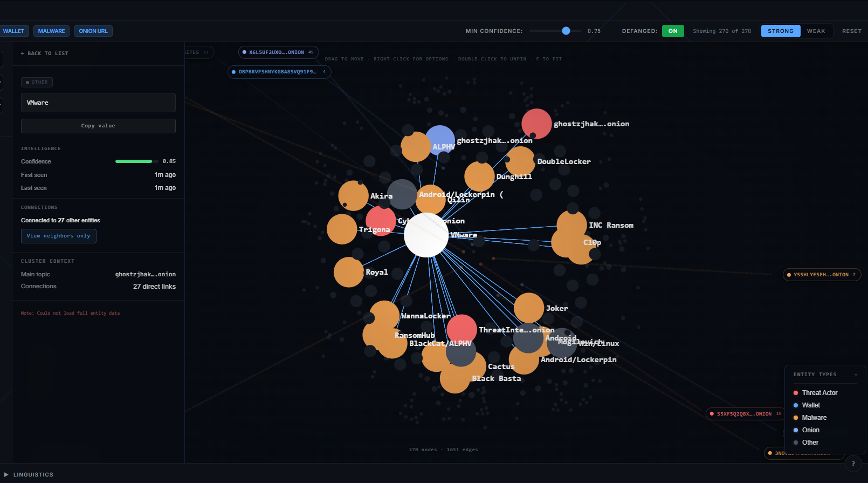This screenshot has height=483, width=868.
Task: Expand the LINGUISTICS panel
Action: (x=29, y=475)
